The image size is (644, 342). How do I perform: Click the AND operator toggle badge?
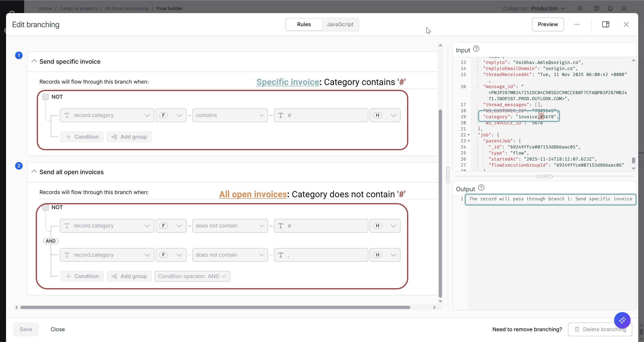pos(51,241)
